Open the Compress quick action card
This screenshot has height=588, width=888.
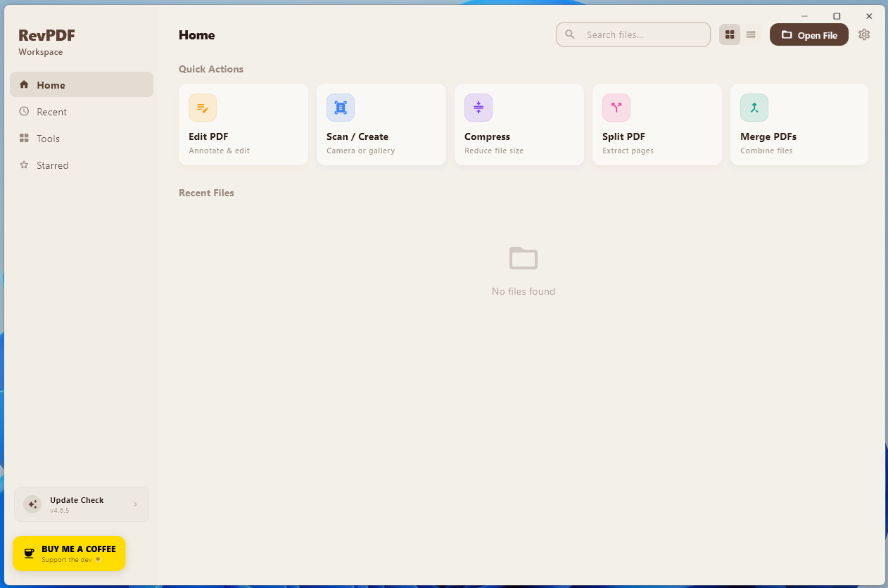[x=519, y=124]
